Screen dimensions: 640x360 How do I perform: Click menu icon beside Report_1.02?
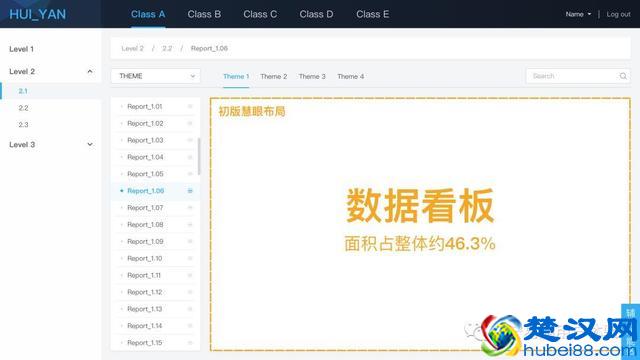coord(190,123)
